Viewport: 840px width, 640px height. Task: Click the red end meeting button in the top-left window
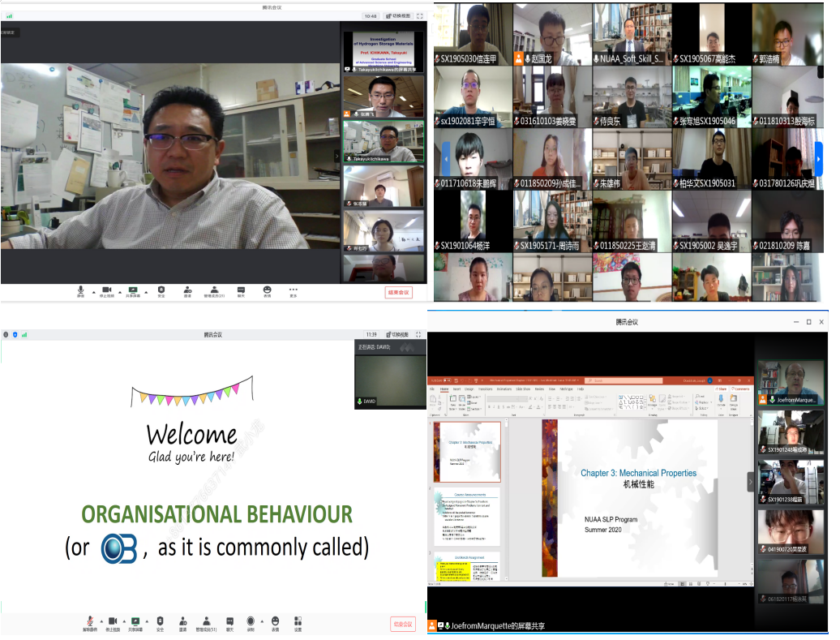tap(399, 293)
